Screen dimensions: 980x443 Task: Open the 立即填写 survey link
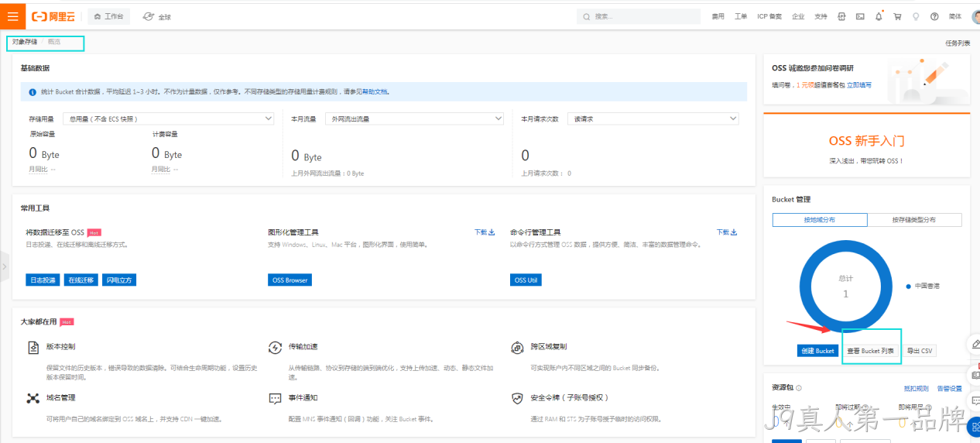(x=858, y=85)
